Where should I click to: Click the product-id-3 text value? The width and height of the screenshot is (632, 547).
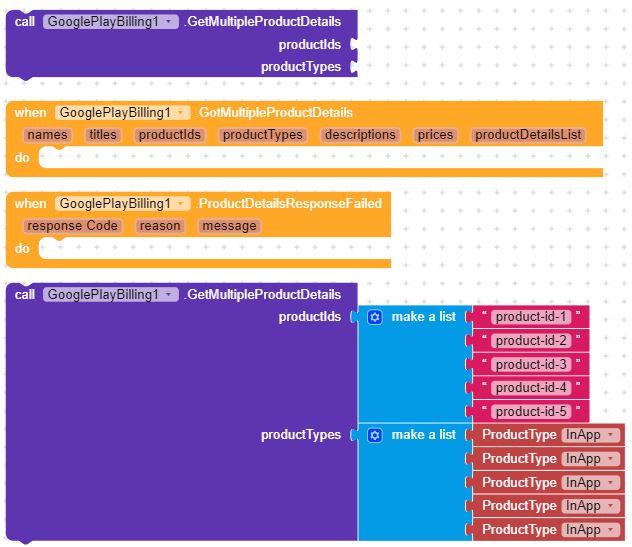(x=531, y=364)
